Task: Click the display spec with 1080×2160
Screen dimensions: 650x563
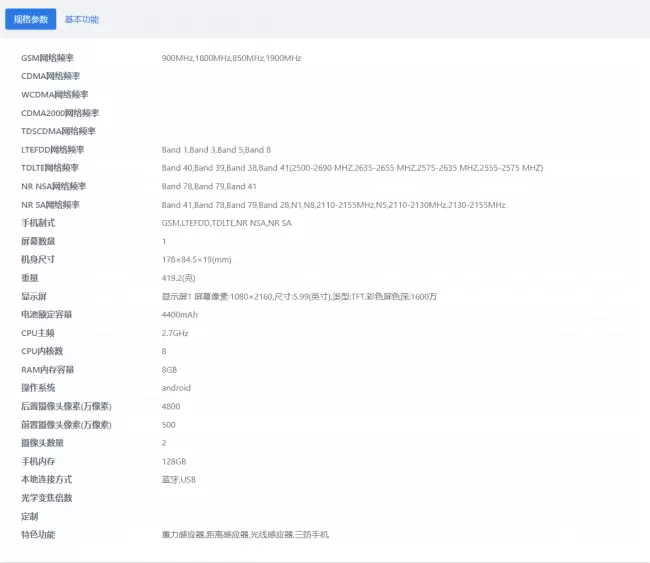Action: pos(299,296)
